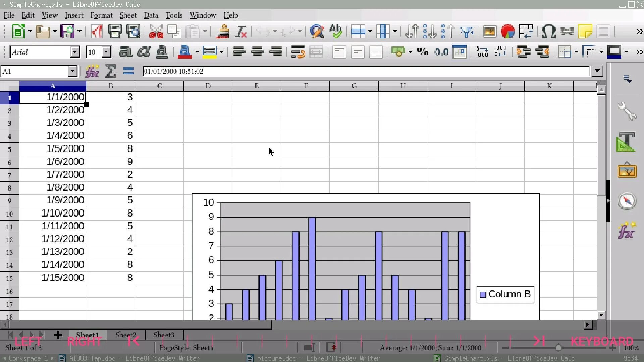The height and width of the screenshot is (362, 644).
Task: Adjust the zoom slider handle
Action: coord(558,348)
